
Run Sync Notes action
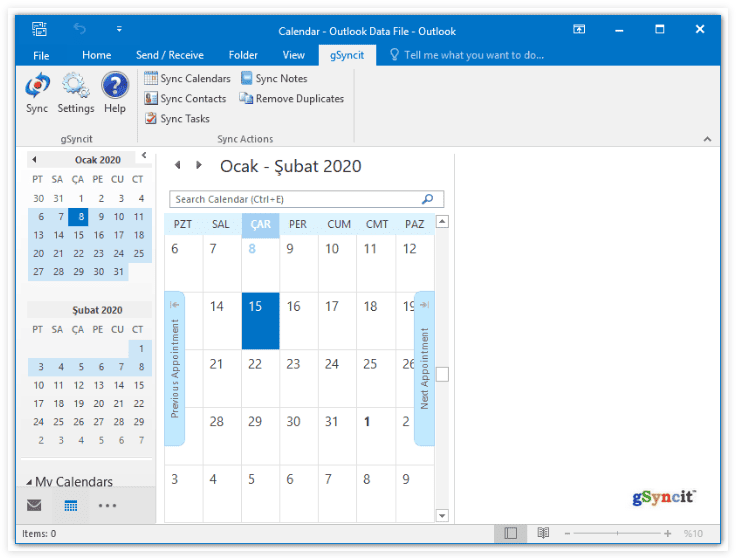tap(274, 78)
